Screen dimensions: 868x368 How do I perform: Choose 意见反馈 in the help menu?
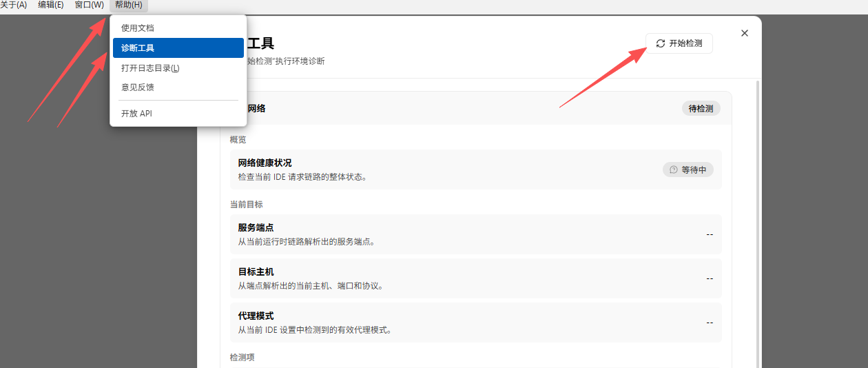(x=178, y=88)
